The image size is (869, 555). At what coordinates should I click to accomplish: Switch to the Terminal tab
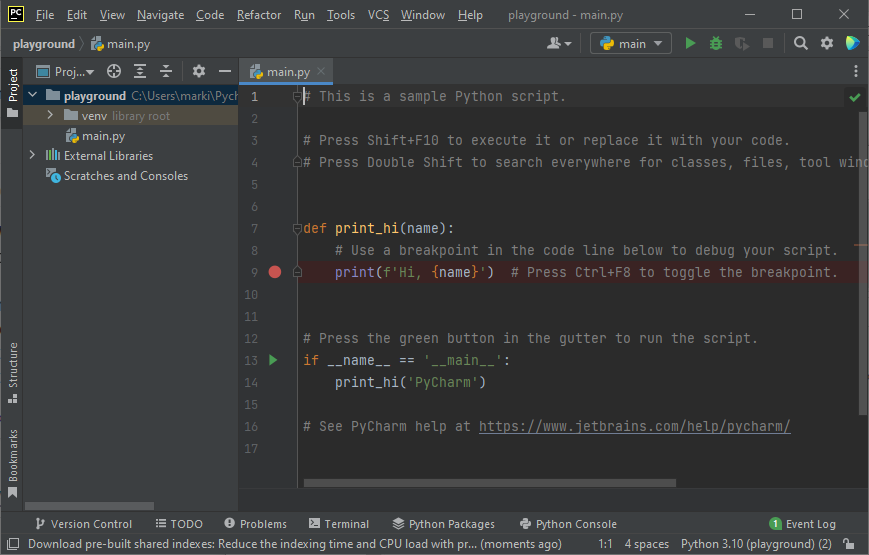point(339,524)
